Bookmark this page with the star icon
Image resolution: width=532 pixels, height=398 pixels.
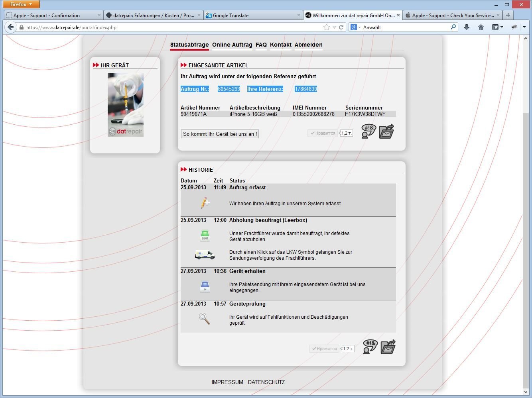[327, 27]
